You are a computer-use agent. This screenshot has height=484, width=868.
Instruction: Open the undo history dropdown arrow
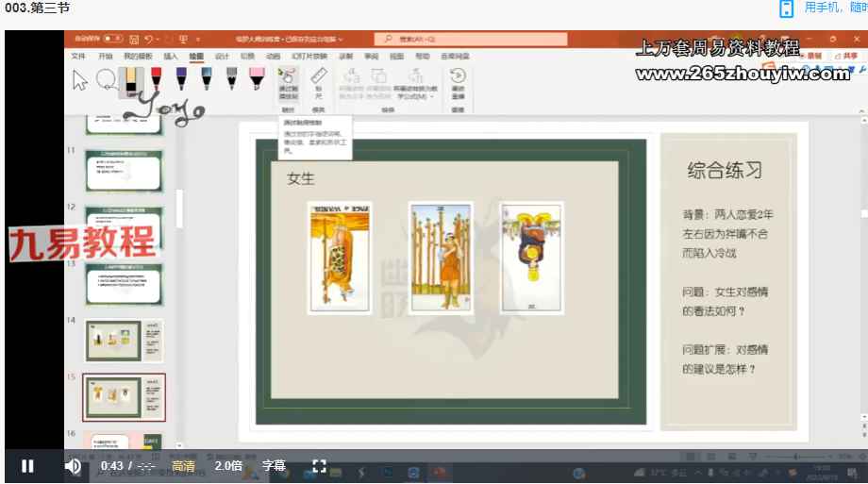(x=158, y=40)
